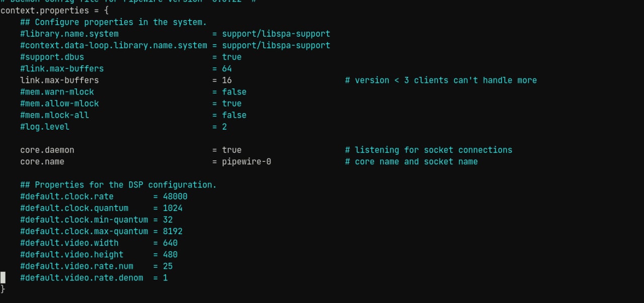
Task: Click the #log.level value 2
Action: coord(224,127)
